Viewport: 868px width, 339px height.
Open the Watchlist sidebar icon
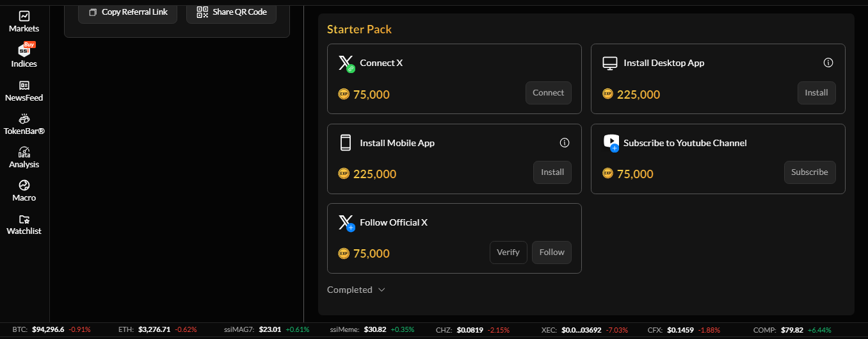click(x=24, y=220)
